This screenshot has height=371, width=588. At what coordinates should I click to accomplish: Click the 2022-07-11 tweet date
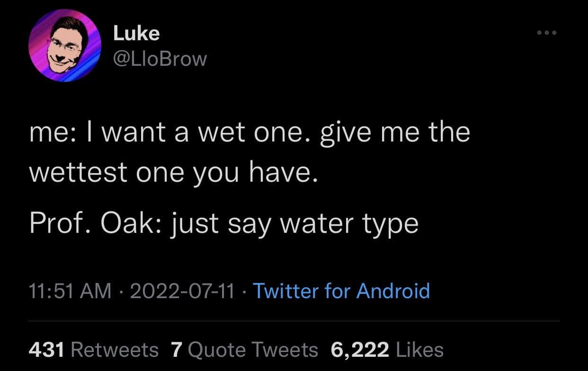[182, 291]
